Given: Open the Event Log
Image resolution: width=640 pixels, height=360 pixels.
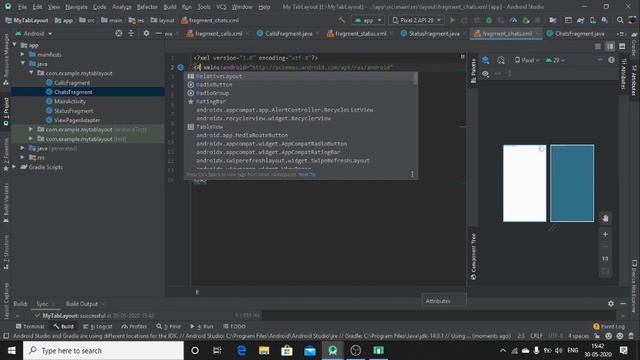Looking at the screenshot, I should coord(609,327).
